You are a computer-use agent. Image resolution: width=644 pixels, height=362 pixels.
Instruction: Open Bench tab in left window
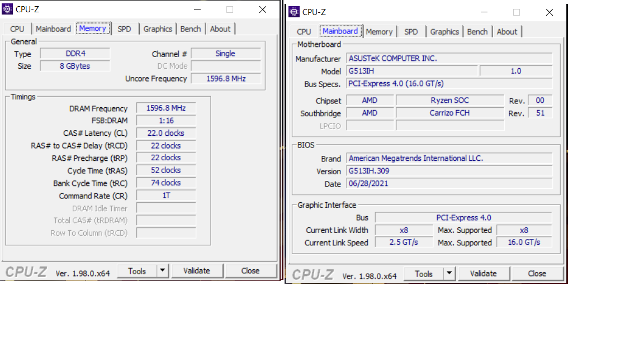point(191,28)
